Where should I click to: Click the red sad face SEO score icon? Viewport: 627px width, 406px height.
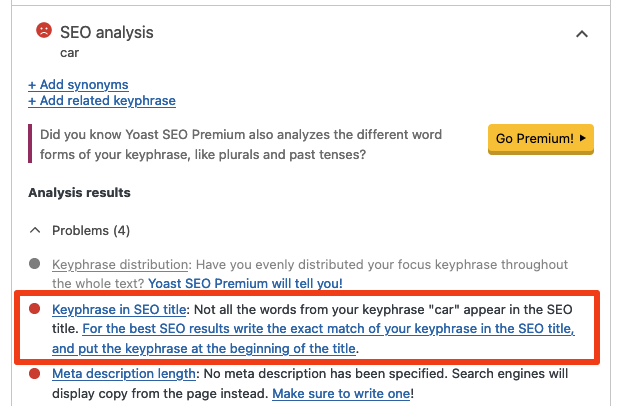coord(43,31)
